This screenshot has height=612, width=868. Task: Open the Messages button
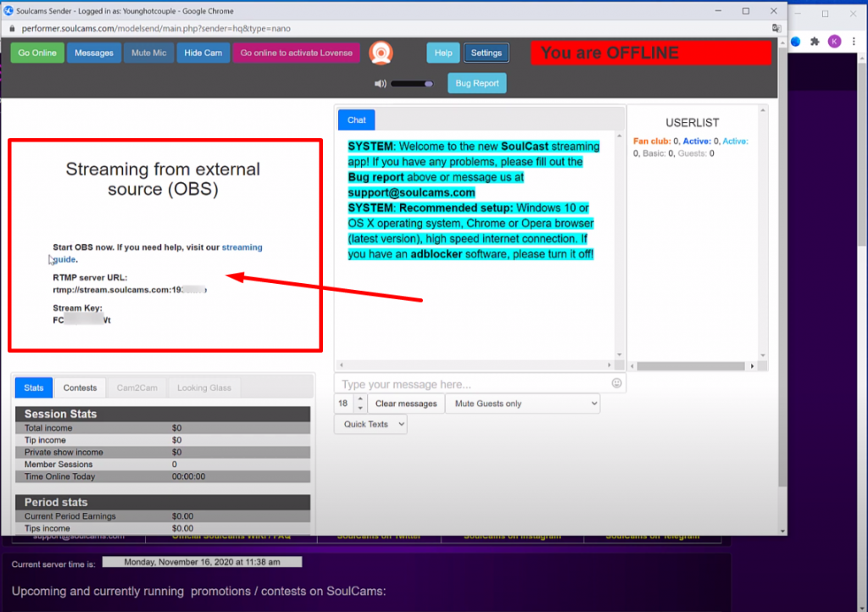click(93, 53)
